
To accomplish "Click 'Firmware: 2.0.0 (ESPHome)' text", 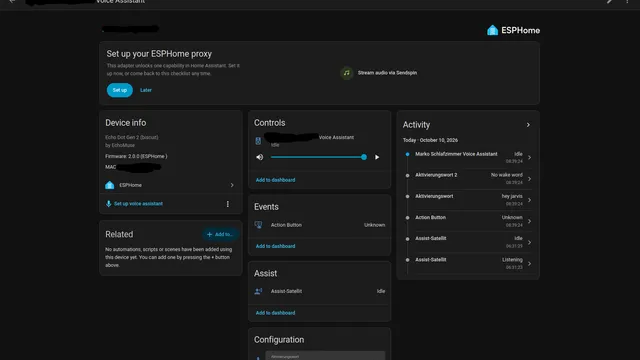I will 136,156.
